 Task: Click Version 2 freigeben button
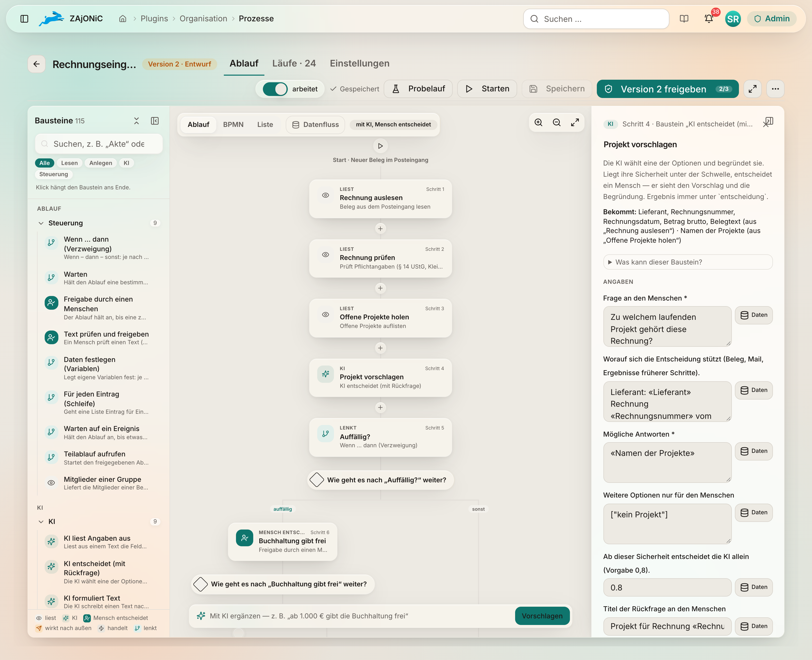[668, 89]
